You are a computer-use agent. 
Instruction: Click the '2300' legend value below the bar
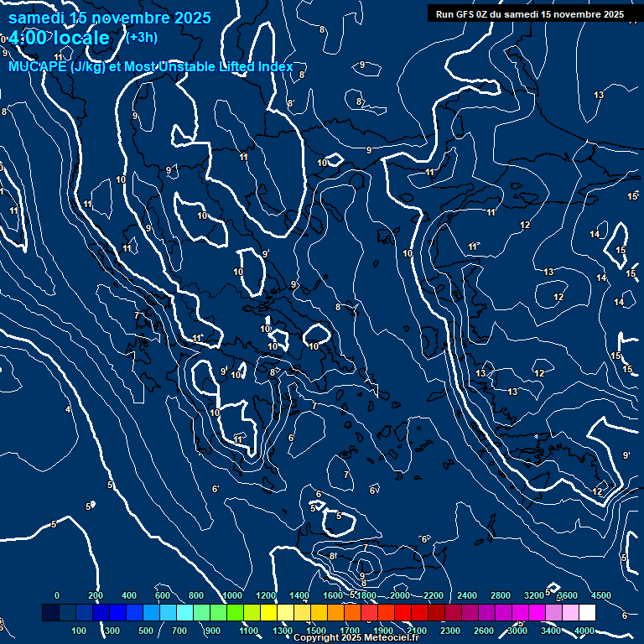pos(450,631)
